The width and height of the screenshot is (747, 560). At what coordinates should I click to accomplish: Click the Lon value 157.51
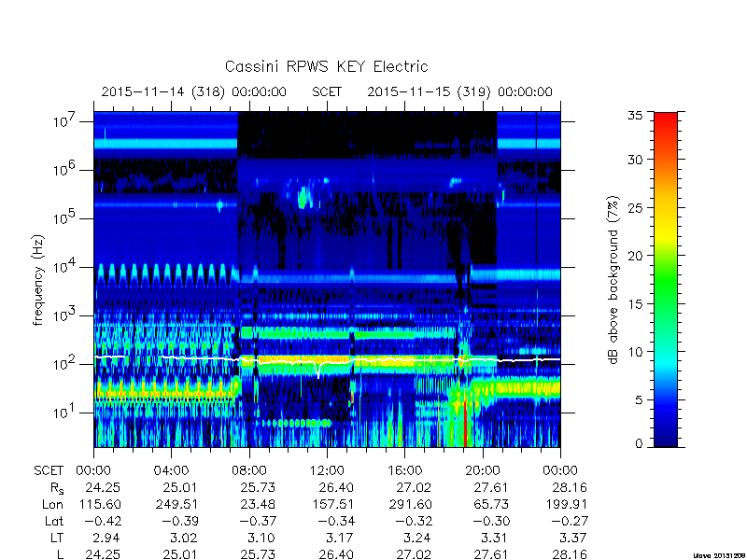click(x=332, y=504)
